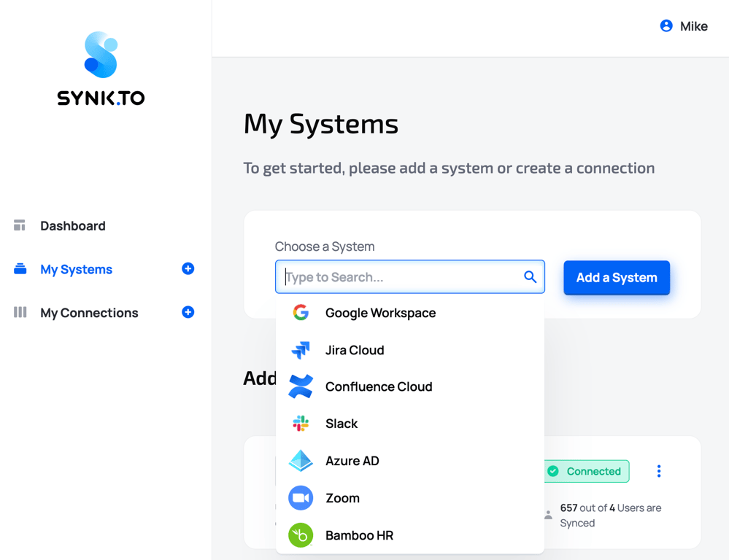Click the Slack logo icon

(x=301, y=424)
